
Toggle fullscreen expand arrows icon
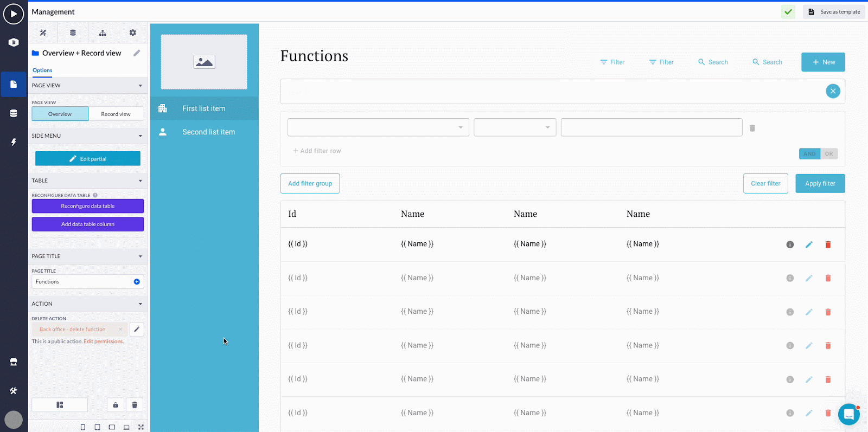pyautogui.click(x=141, y=427)
